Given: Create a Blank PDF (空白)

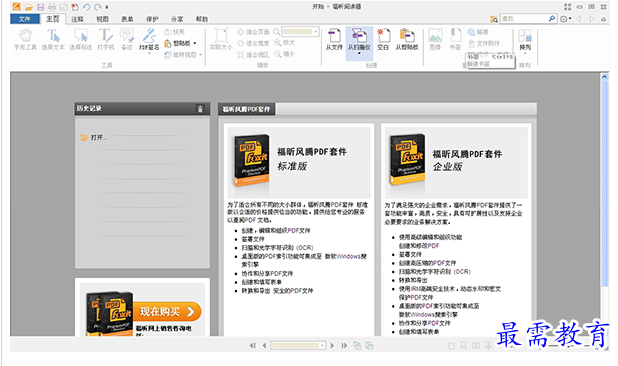Looking at the screenshot, I should pos(383,39).
